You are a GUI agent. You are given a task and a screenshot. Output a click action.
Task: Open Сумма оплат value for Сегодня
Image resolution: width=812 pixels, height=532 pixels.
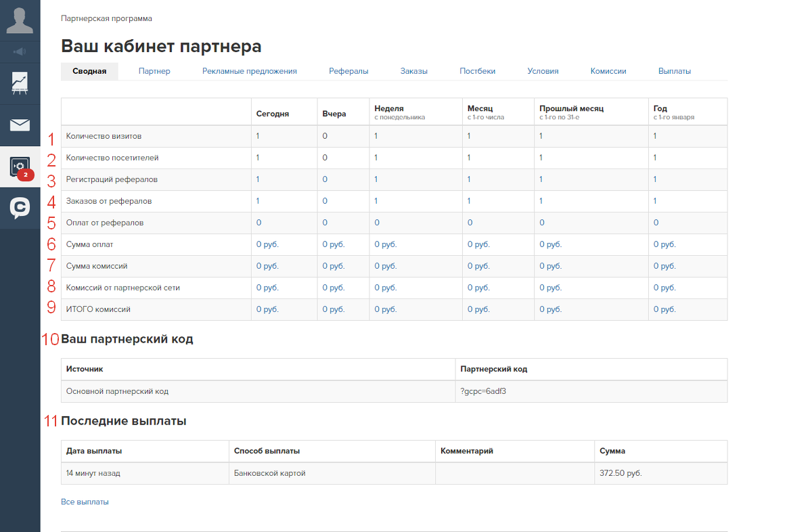(267, 244)
